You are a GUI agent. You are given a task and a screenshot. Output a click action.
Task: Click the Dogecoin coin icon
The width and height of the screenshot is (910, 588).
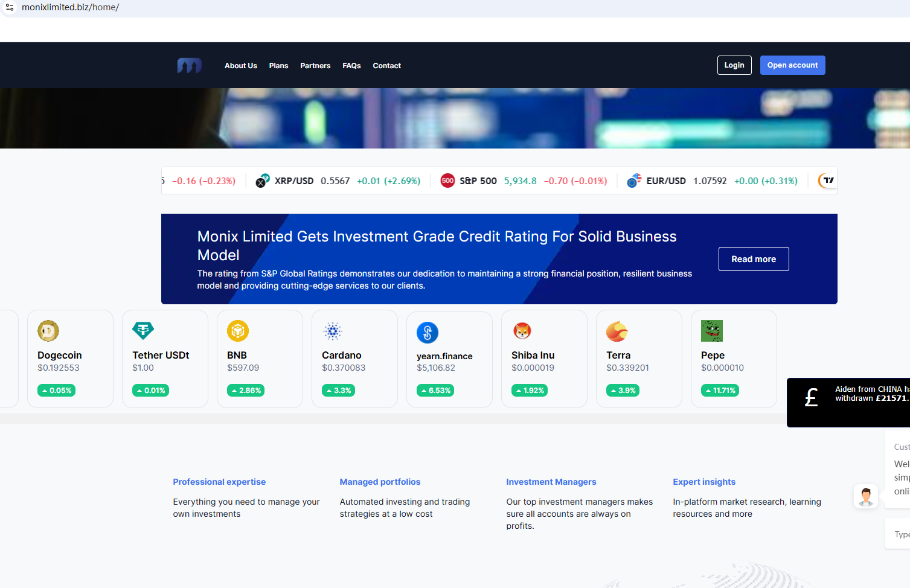(x=48, y=331)
